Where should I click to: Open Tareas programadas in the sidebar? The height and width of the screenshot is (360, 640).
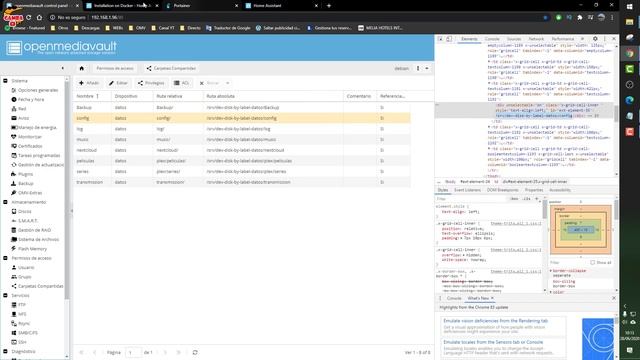[39, 156]
